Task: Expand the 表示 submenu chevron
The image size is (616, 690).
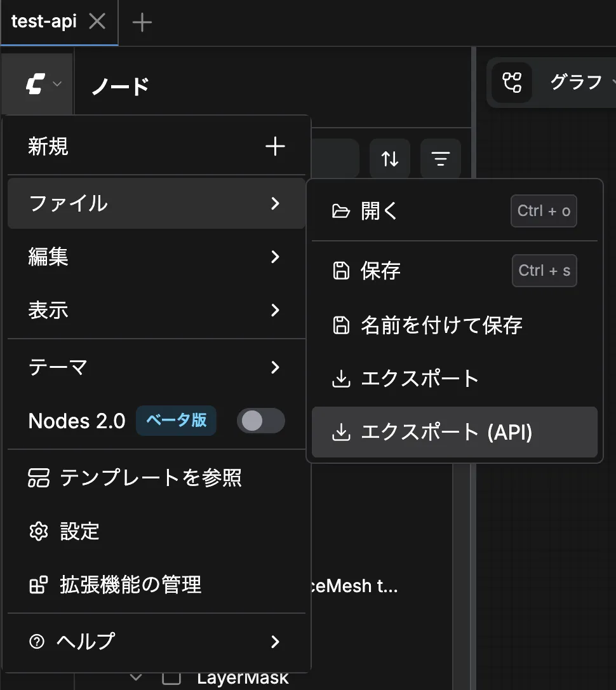Action: coord(275,310)
